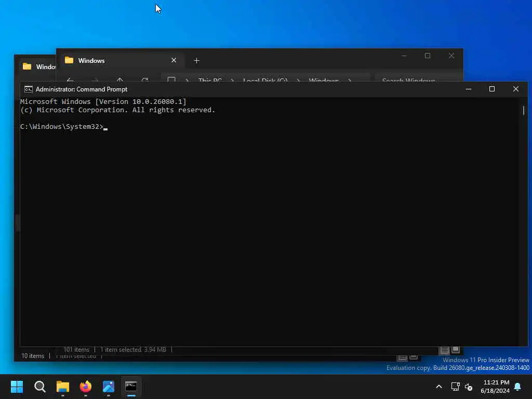Click the "10 items" status in rear Explorer
Viewport: 532px width, 399px height.
pyautogui.click(x=33, y=355)
